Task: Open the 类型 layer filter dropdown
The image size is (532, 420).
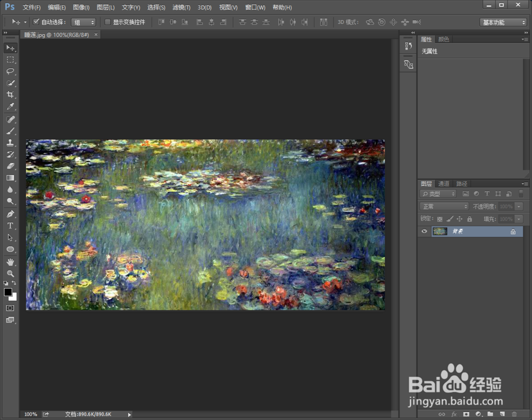Action: point(438,194)
